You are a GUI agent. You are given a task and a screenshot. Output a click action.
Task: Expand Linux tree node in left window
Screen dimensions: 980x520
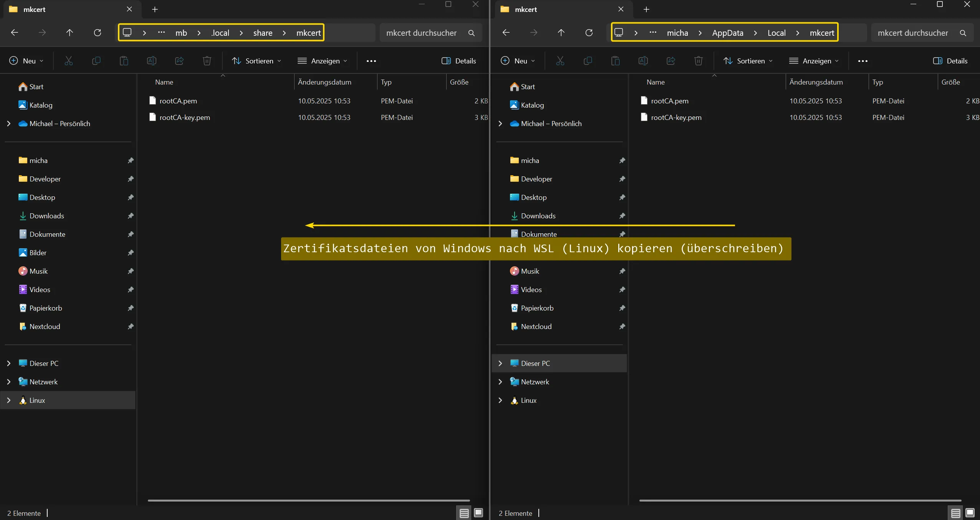(x=9, y=400)
